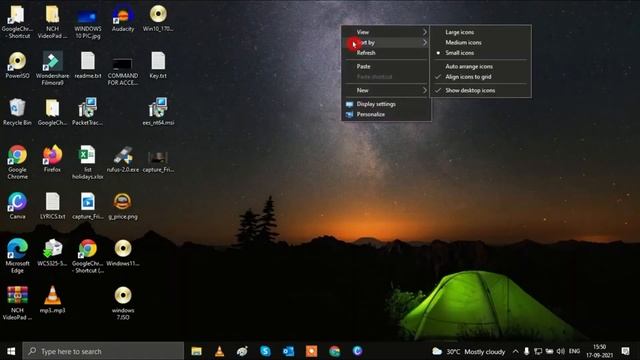This screenshot has height=360, width=640.
Task: Select the Win10_170... disc image icon
Action: [158, 18]
